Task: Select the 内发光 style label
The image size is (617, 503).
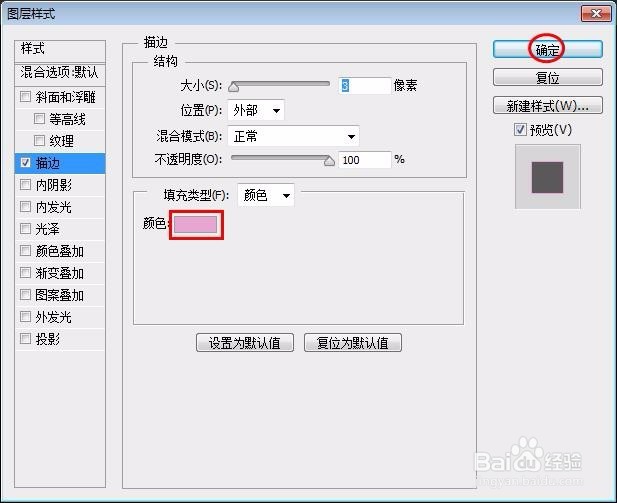Action: point(54,207)
